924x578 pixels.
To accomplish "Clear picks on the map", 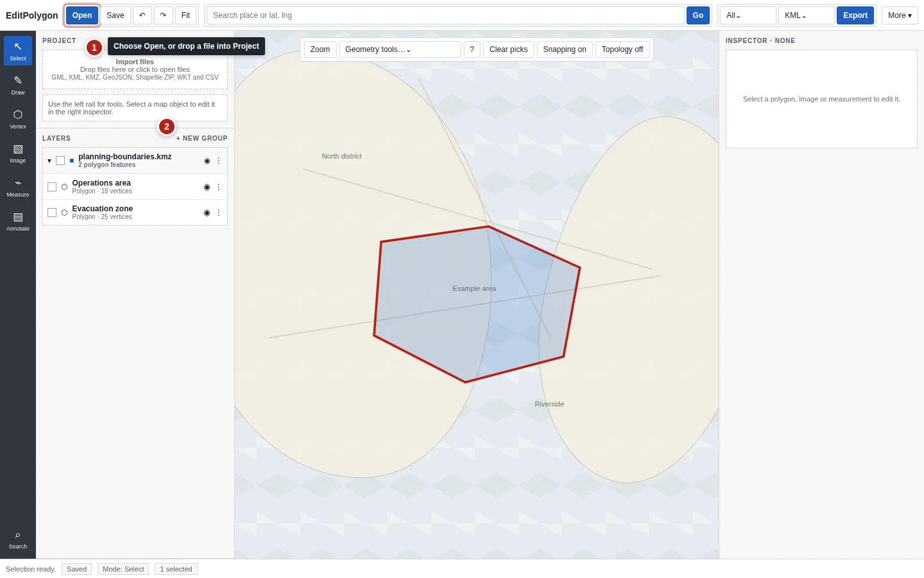I will pyautogui.click(x=509, y=49).
